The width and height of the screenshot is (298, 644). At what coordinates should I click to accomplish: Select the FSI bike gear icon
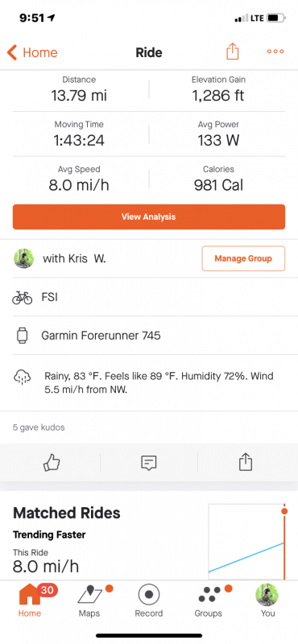pyautogui.click(x=23, y=297)
